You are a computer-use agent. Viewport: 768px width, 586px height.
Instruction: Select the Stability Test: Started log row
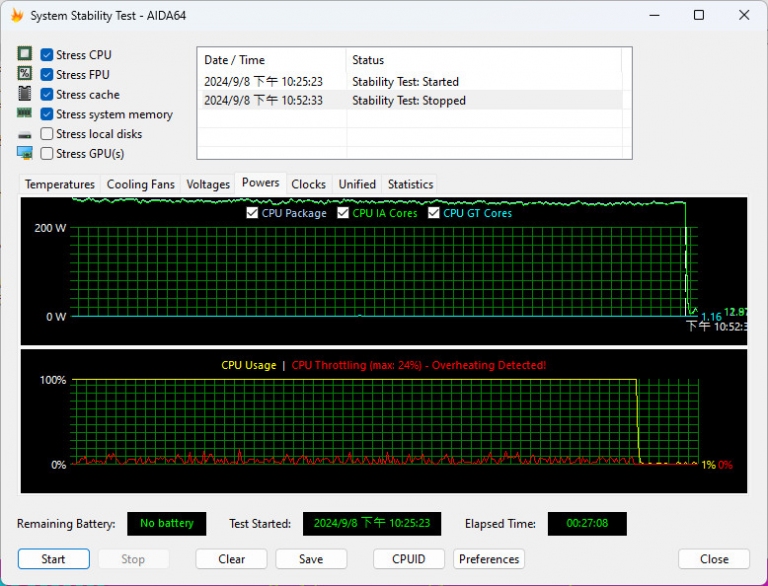[x=411, y=81]
